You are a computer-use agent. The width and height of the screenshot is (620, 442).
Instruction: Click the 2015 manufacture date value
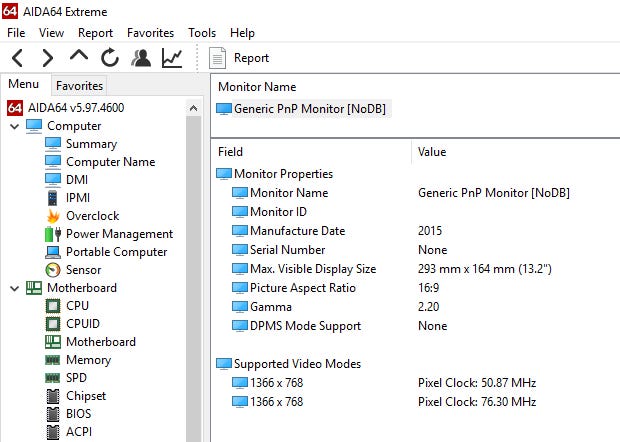coord(430,231)
